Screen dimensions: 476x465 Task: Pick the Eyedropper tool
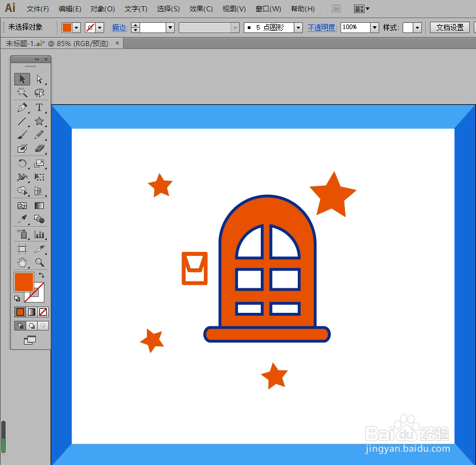[22, 219]
